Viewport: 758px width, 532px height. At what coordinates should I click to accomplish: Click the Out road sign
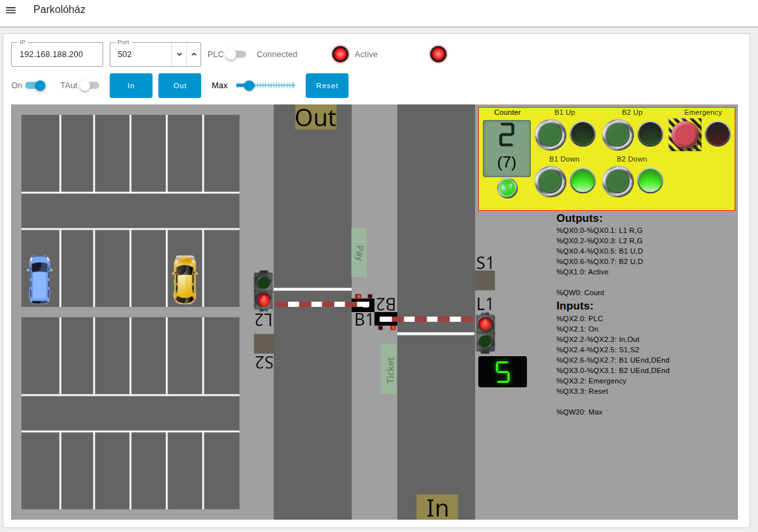pyautogui.click(x=315, y=118)
